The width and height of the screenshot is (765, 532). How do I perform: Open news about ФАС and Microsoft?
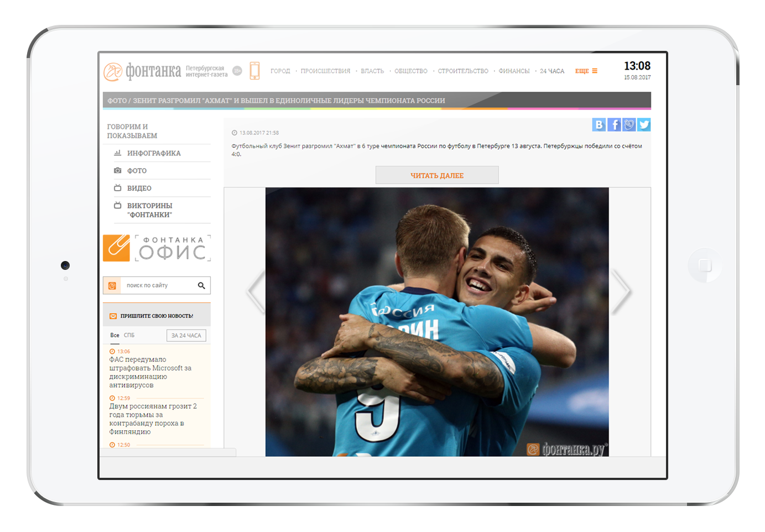(150, 372)
